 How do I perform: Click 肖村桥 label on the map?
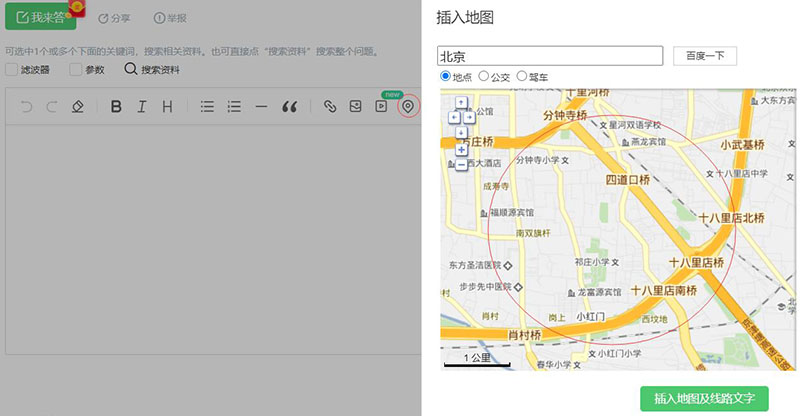coord(524,335)
